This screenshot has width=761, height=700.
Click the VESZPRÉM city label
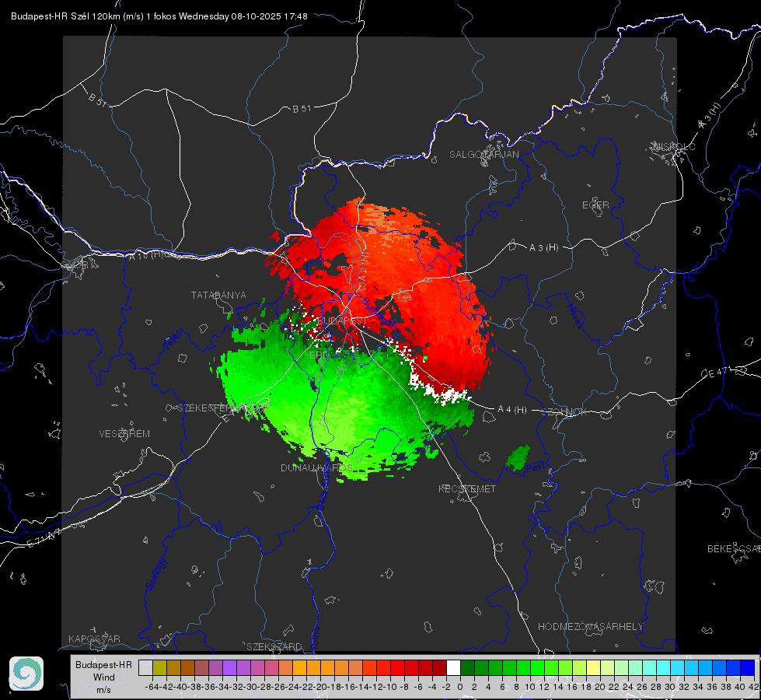124,433
